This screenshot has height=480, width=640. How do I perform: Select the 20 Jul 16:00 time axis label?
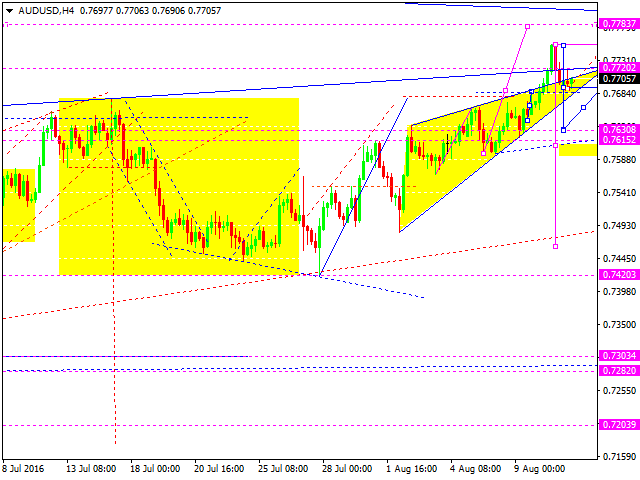(219, 469)
